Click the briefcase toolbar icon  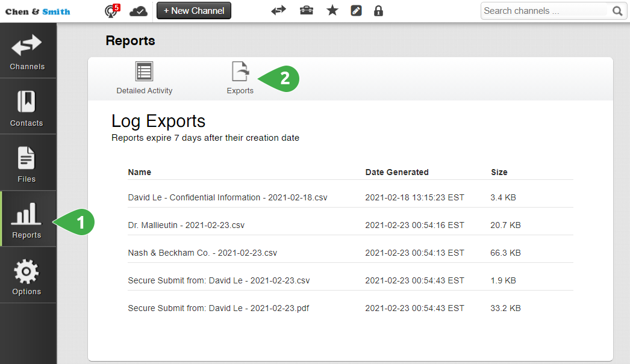tap(307, 10)
